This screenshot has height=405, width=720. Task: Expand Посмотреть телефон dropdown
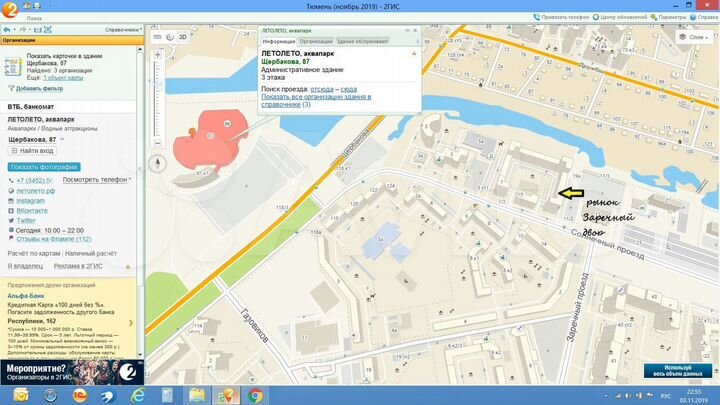coord(98,179)
